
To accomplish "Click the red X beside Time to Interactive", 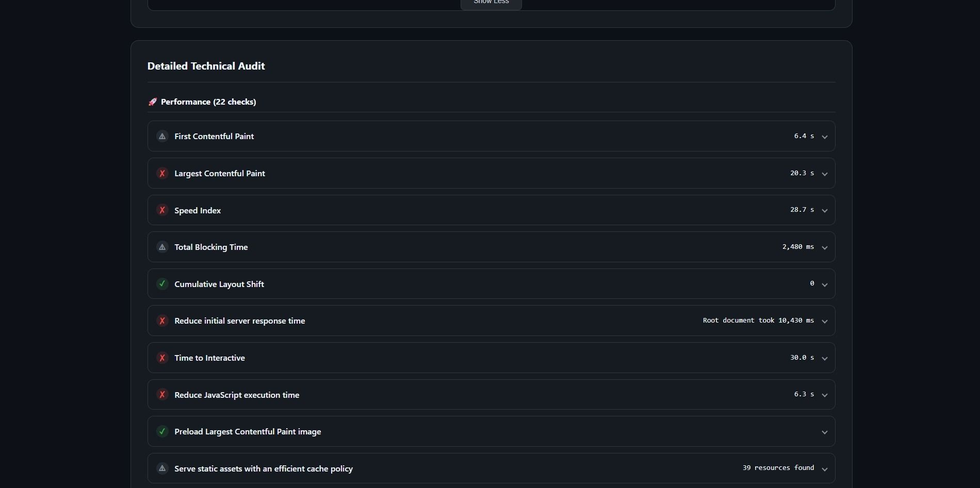I will [x=162, y=358].
